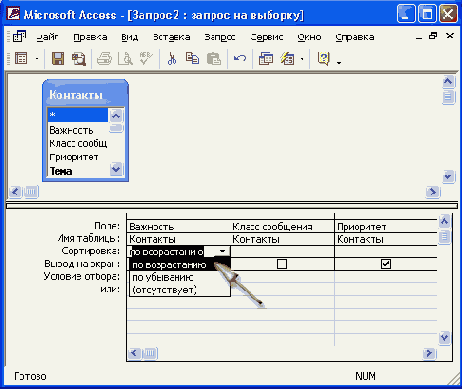Uncheck show checkbox under Приоритет column
Screen dimensions: 462x389
coord(386,264)
